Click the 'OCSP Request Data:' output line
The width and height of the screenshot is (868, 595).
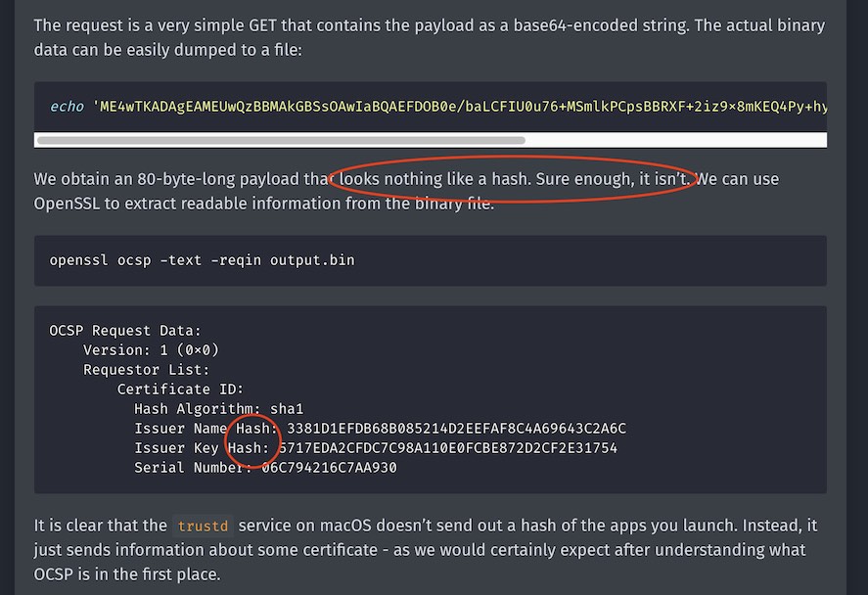click(x=125, y=331)
